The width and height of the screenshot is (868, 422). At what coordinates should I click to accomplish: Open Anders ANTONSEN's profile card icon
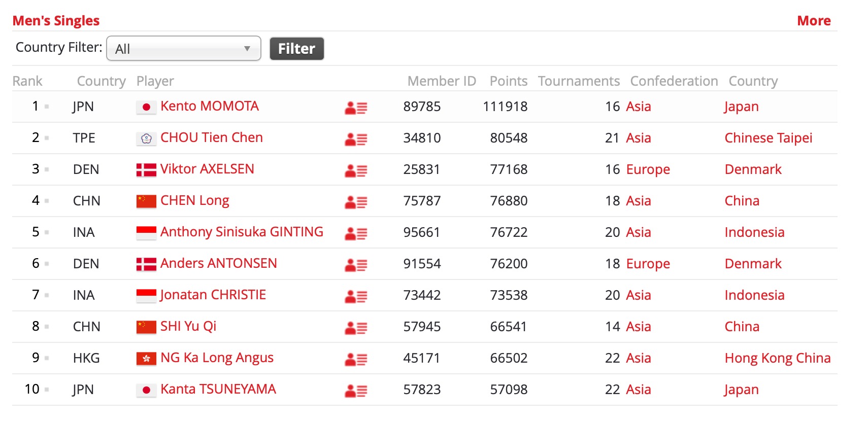pyautogui.click(x=356, y=265)
